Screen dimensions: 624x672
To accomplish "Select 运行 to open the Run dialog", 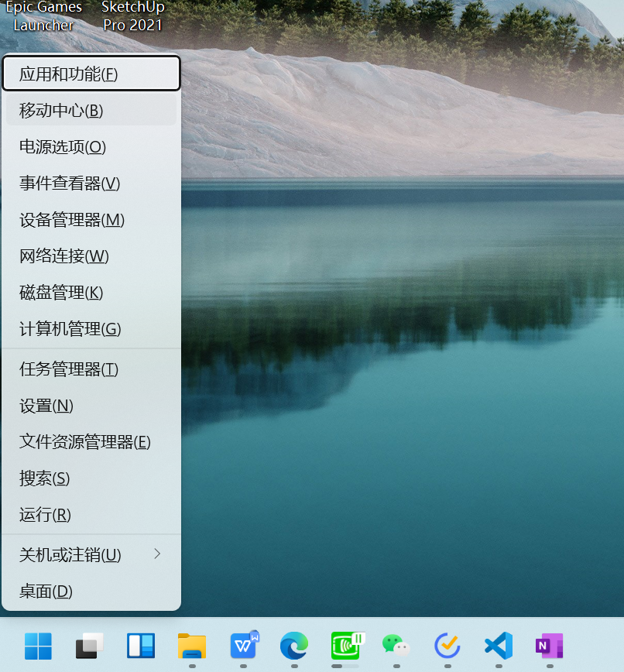I will [x=44, y=515].
